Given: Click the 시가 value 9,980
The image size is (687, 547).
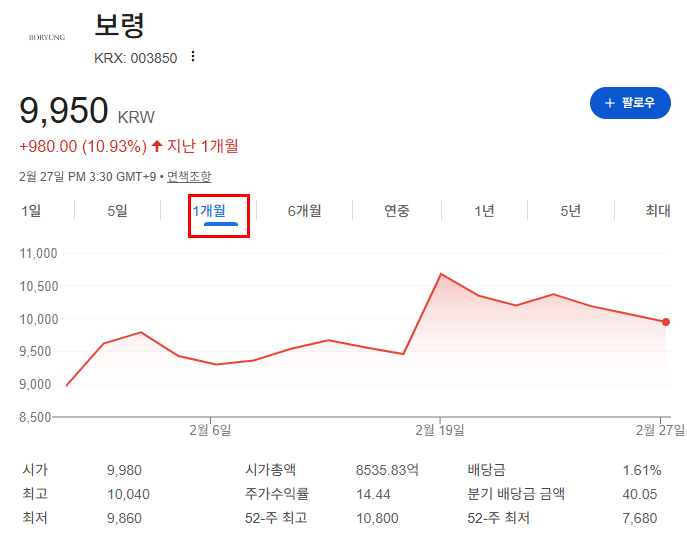Looking at the screenshot, I should tap(124, 470).
